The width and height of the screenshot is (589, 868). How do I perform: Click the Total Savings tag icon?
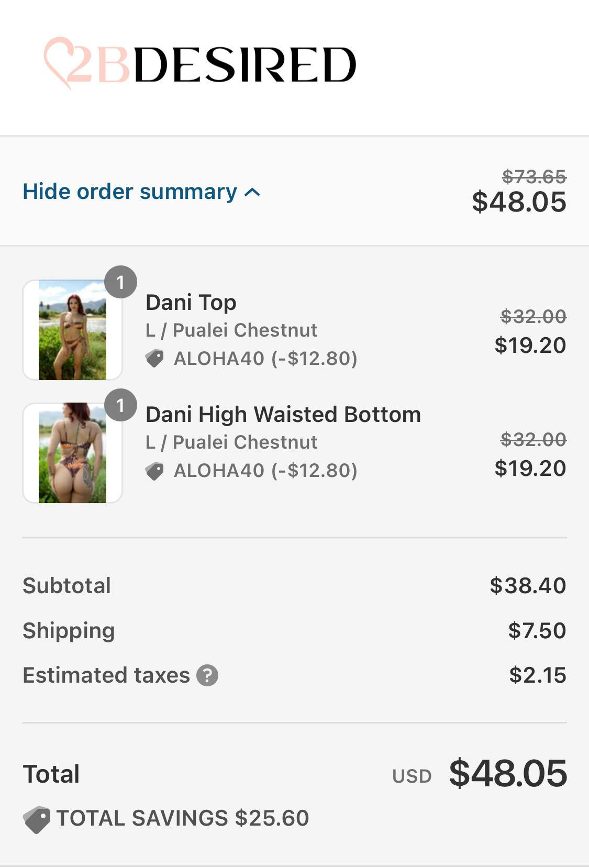tap(37, 819)
